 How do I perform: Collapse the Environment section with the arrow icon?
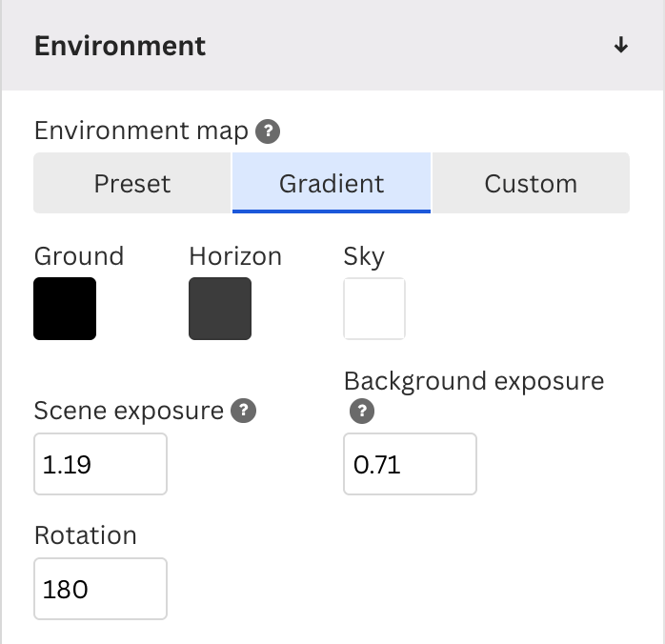621,45
